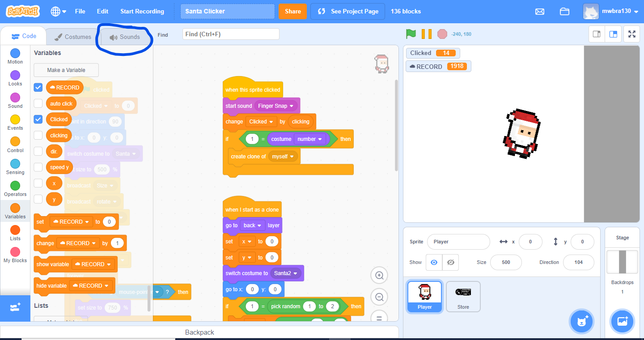
Task: Select the Sound blocks category
Action: (x=15, y=101)
